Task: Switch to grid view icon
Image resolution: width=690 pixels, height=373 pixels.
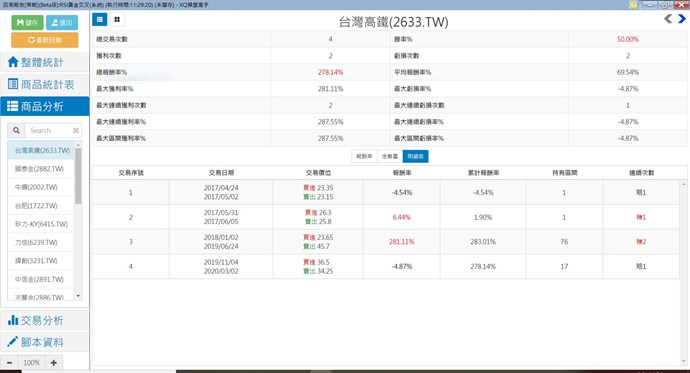Action: pyautogui.click(x=117, y=19)
